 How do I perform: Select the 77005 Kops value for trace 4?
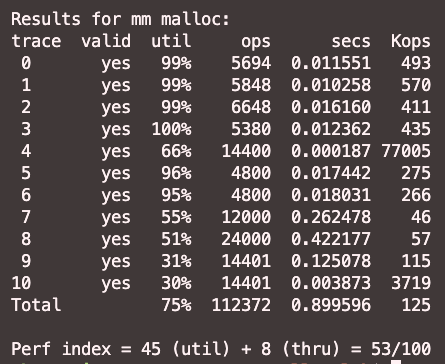(x=406, y=151)
